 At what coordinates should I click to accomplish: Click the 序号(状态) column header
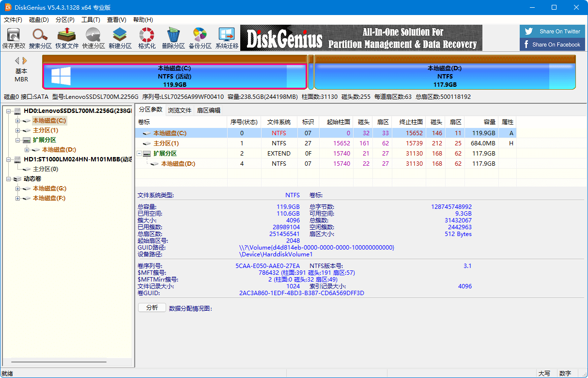tap(244, 122)
